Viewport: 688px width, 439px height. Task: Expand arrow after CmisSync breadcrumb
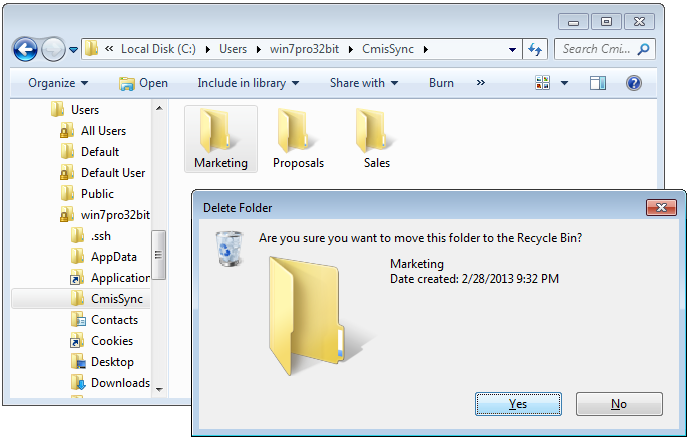426,49
